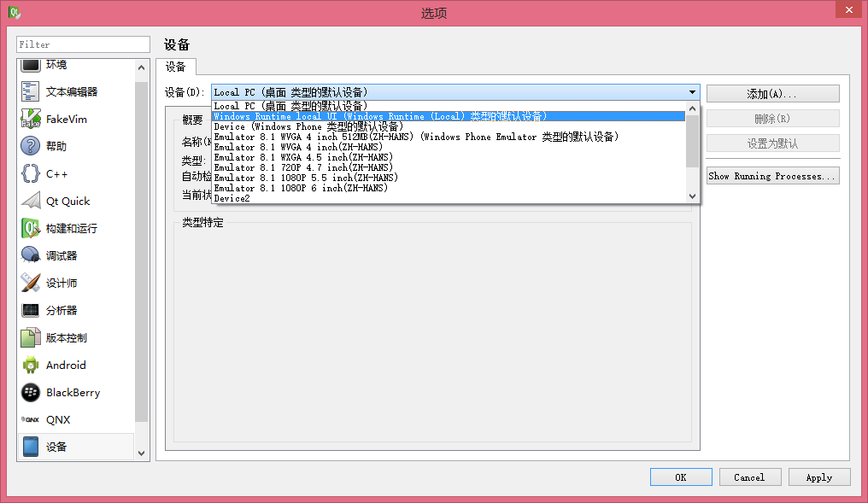Open Qt Quick paper plane icon
This screenshot has height=503, width=868.
(x=31, y=201)
